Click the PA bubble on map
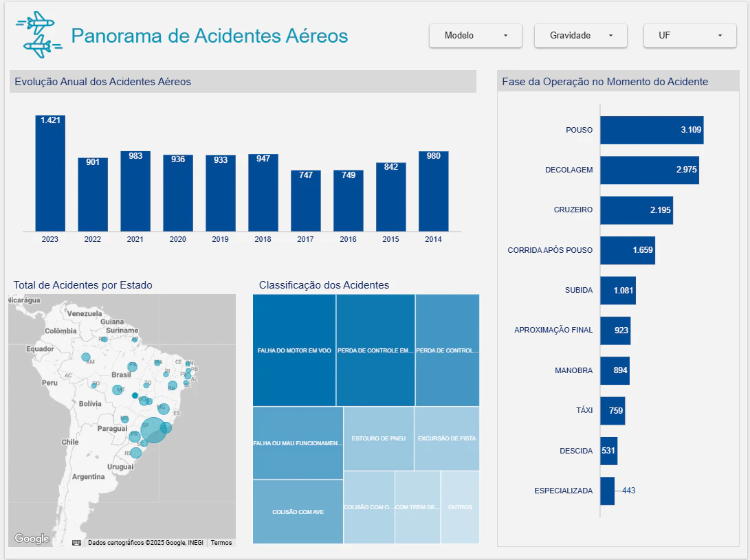Screen dimensions: 750x560 133,367
